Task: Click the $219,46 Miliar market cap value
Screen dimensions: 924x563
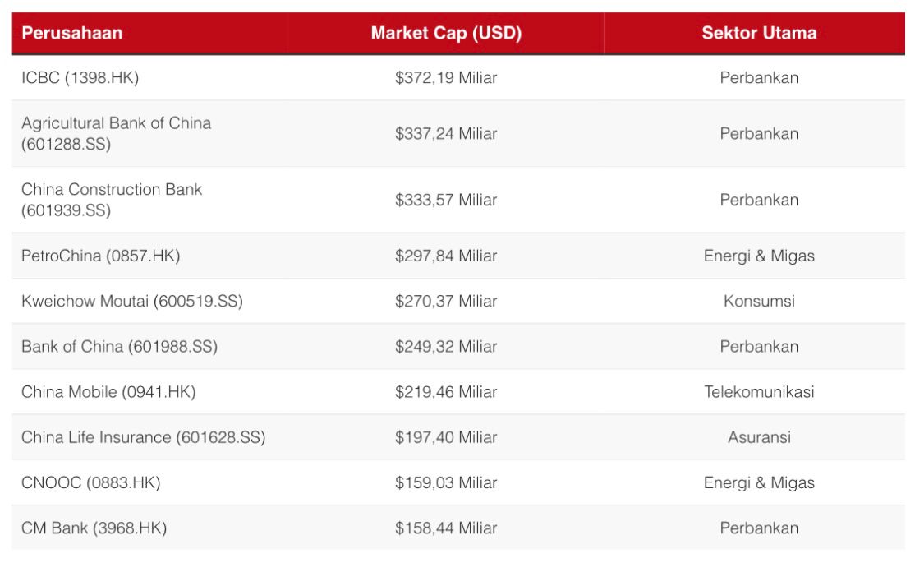Action: pyautogui.click(x=446, y=392)
